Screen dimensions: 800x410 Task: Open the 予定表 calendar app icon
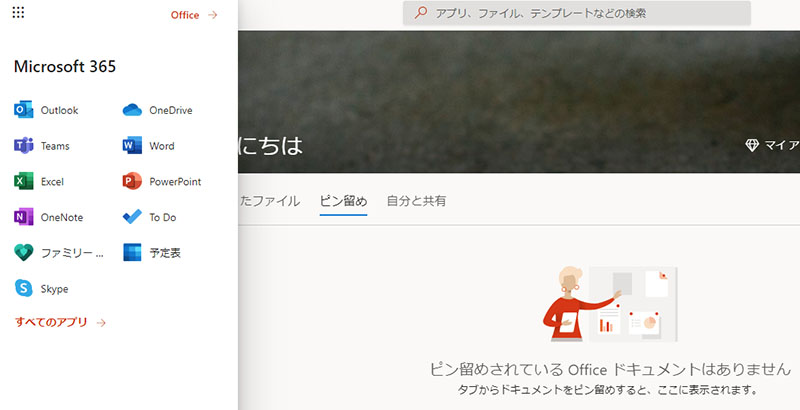point(132,253)
